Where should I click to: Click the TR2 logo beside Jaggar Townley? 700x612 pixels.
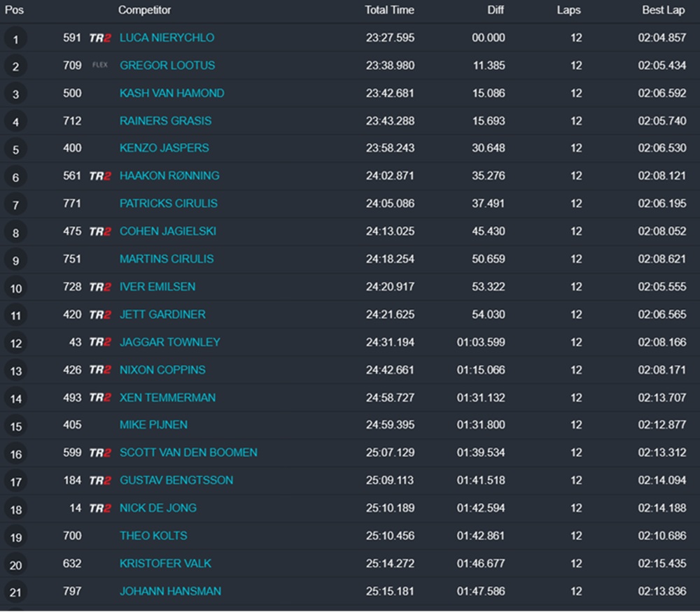(x=100, y=342)
